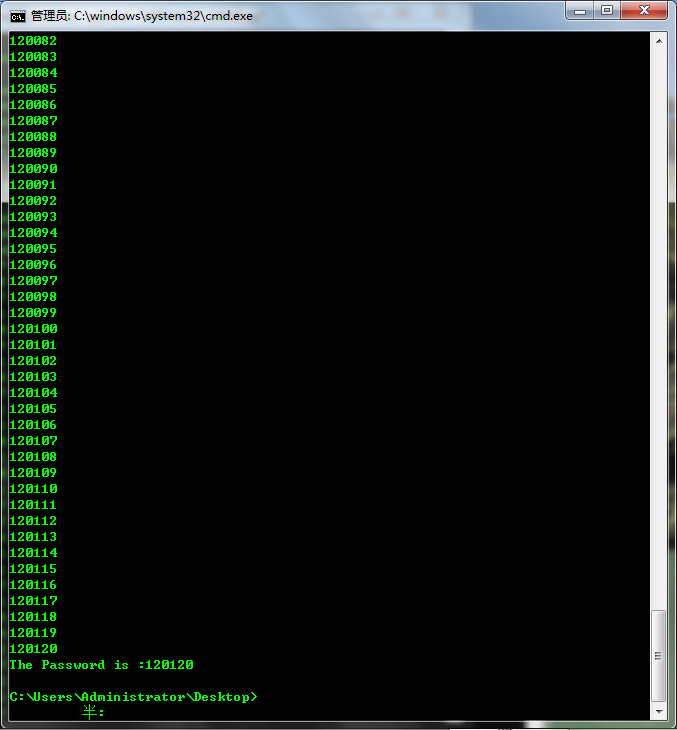Click the scrollbar up arrow
The image size is (677, 730).
659,41
